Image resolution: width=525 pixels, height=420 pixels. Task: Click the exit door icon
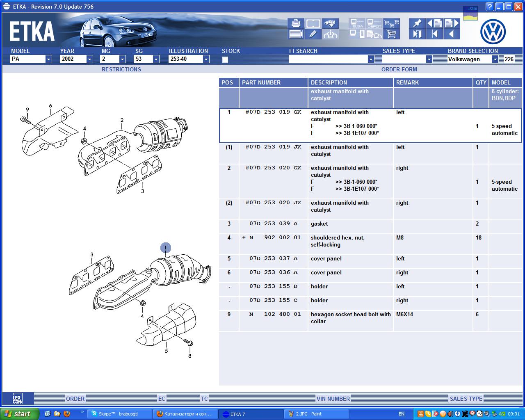[417, 34]
